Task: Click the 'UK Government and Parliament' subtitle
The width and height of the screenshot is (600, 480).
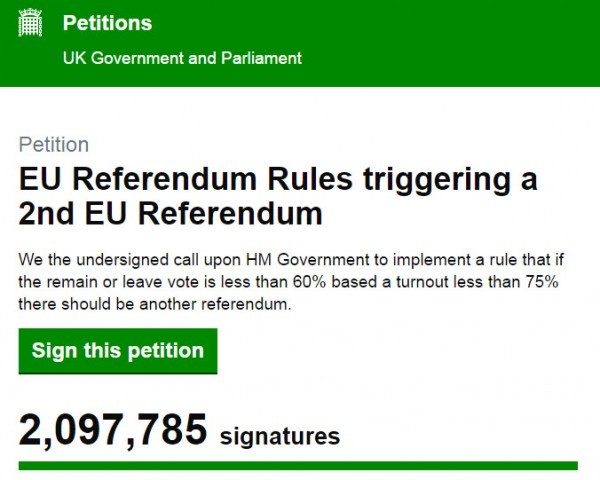Action: coord(182,57)
